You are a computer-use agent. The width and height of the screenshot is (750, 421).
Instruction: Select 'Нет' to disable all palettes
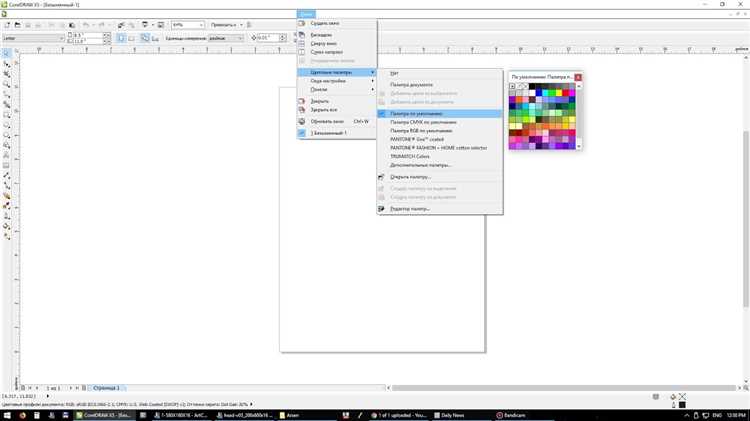point(394,73)
